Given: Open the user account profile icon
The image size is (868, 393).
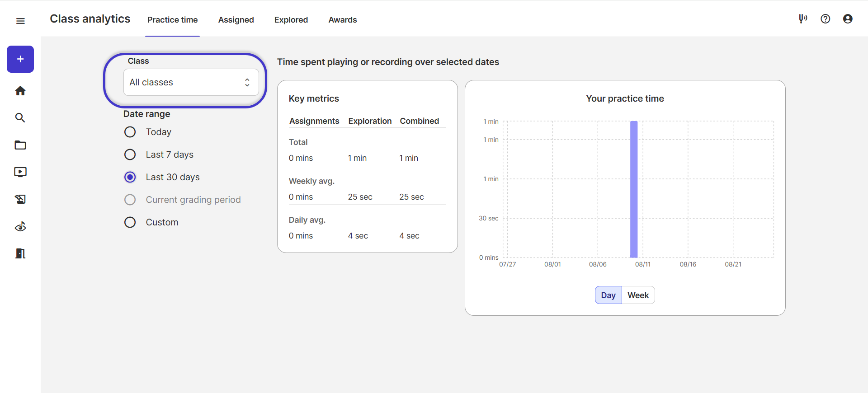Looking at the screenshot, I should (x=848, y=19).
